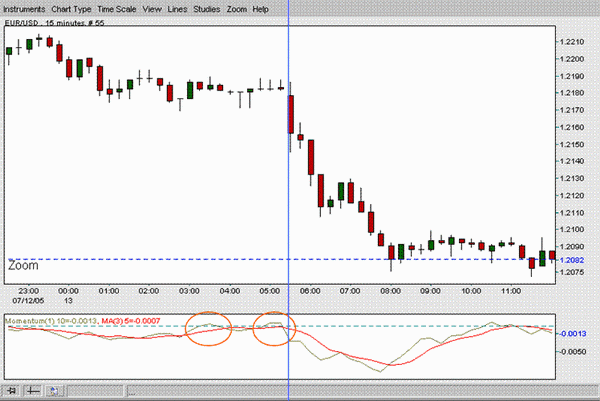Click the Zoom label on the chart
This screenshot has height=401, width=600.
23,265
